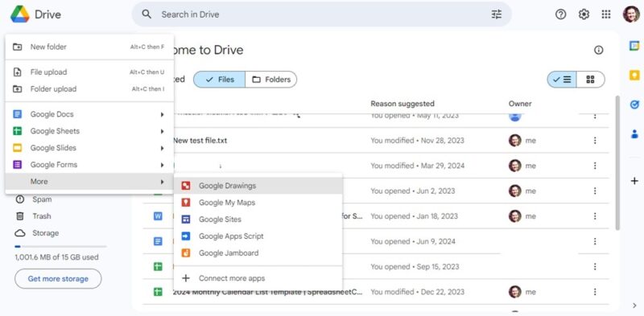
Task: Click the Google Slides icon in menu
Action: click(17, 148)
